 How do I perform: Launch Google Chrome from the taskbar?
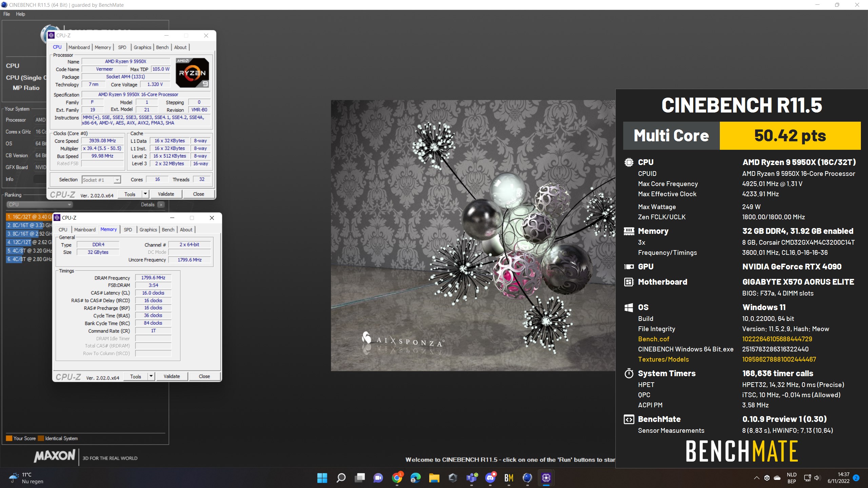(397, 478)
